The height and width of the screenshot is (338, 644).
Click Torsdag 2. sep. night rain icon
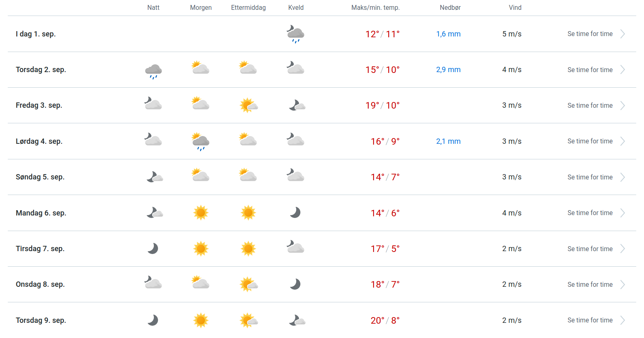(153, 71)
